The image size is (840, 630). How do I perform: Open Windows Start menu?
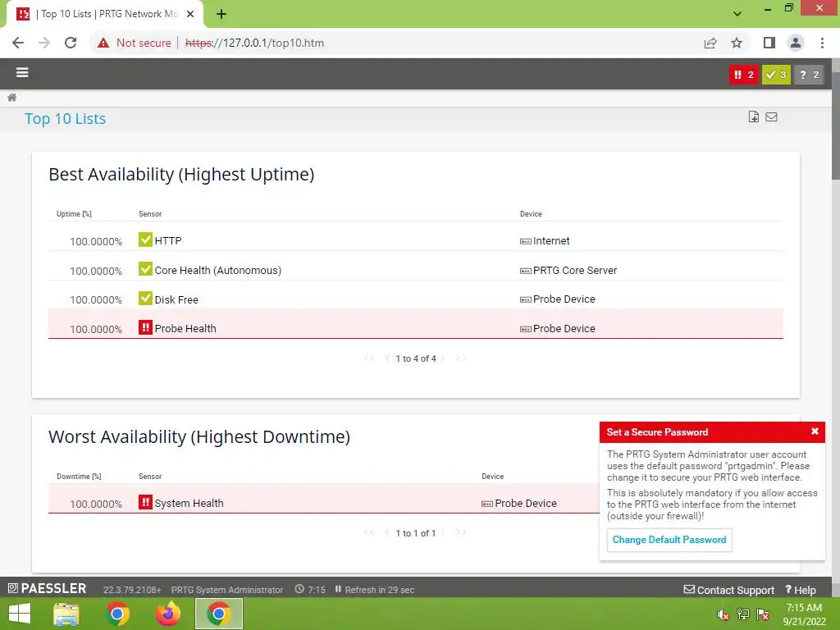pos(20,614)
